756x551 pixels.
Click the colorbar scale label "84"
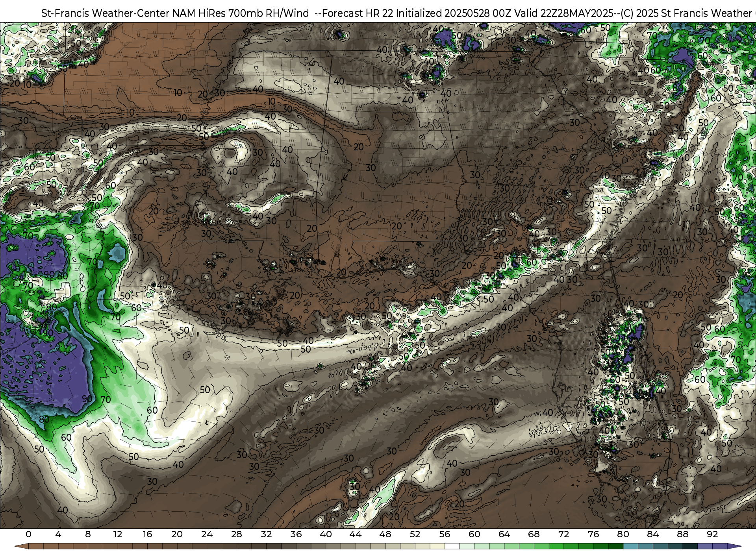(x=653, y=534)
